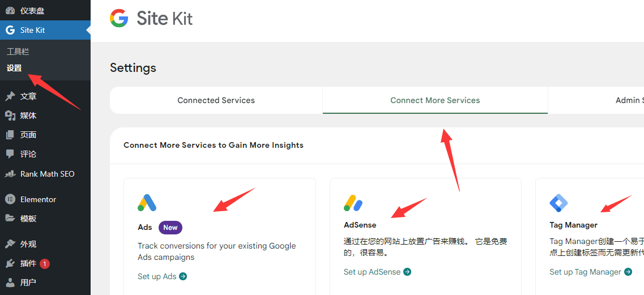Click the Connect More Services to Gain More Insights heading

[x=214, y=145]
